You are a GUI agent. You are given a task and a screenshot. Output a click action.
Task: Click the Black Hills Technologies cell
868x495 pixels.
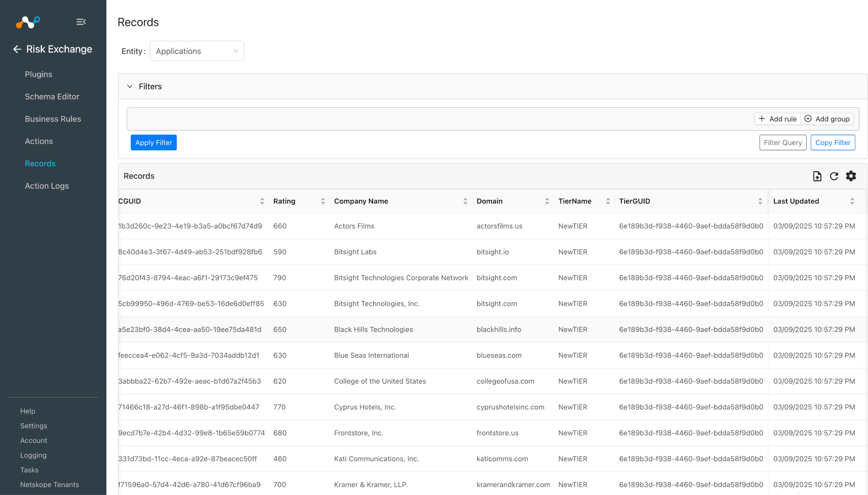point(373,330)
